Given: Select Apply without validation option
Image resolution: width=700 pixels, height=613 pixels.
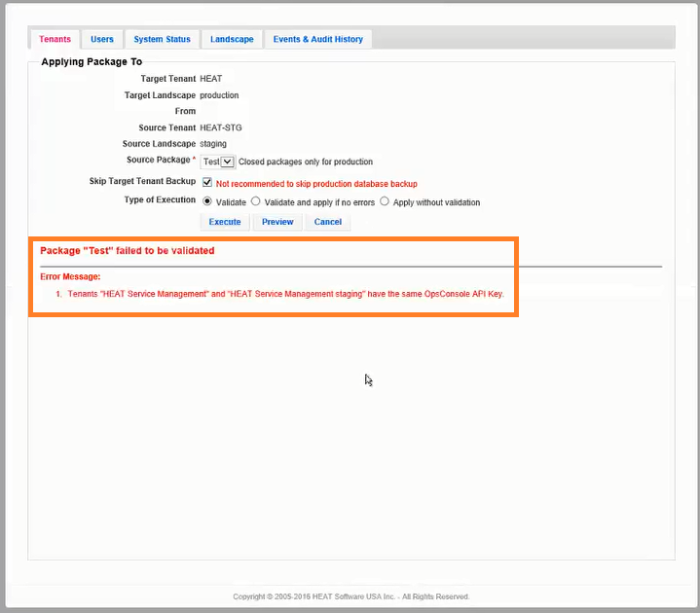Looking at the screenshot, I should (385, 201).
